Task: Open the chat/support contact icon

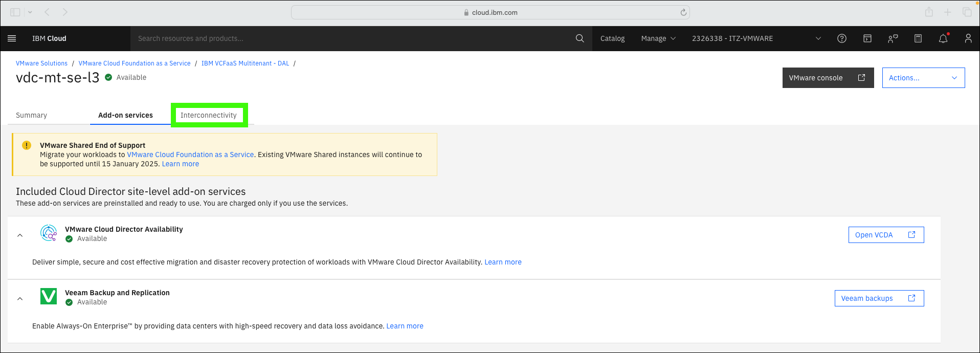Action: [x=893, y=38]
